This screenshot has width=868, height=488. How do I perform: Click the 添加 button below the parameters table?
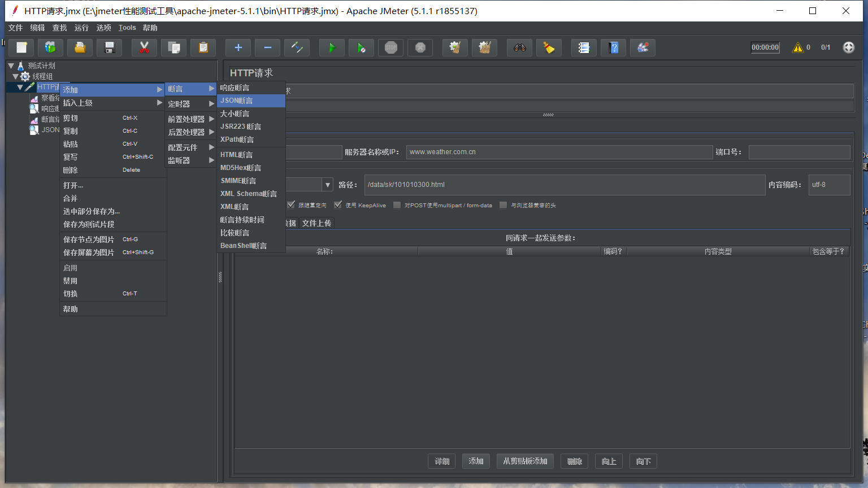click(x=476, y=461)
